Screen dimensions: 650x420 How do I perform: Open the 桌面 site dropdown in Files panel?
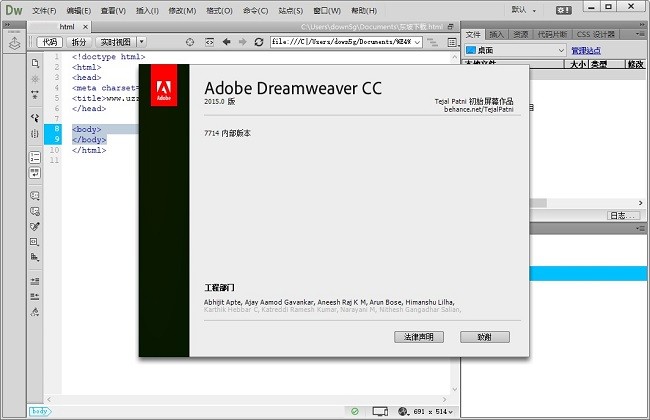[514, 49]
